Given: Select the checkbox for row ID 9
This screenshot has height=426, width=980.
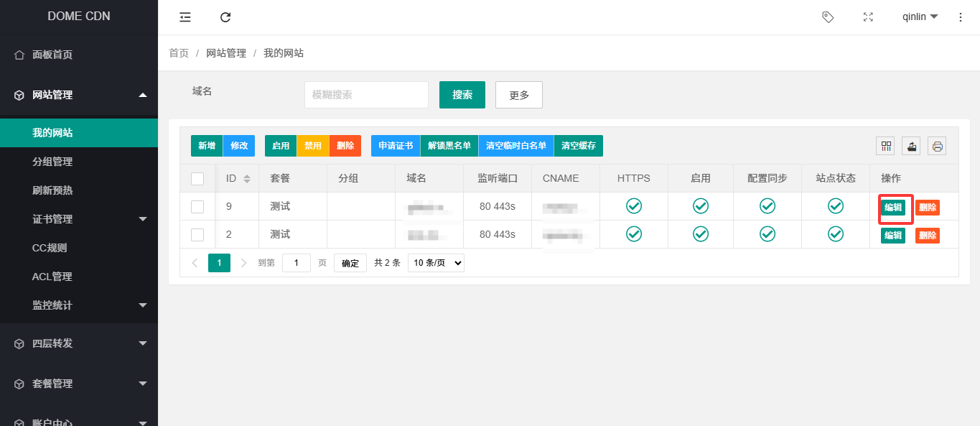Looking at the screenshot, I should 197,207.
